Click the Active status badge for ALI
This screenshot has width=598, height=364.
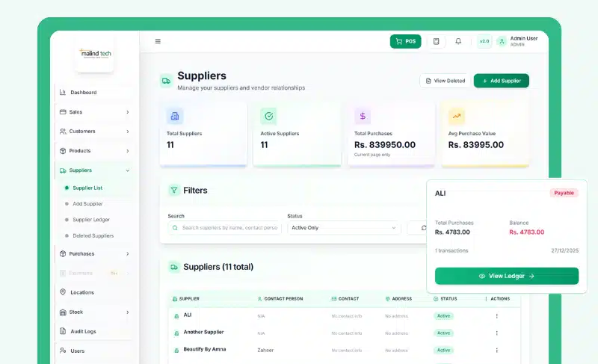(x=443, y=316)
